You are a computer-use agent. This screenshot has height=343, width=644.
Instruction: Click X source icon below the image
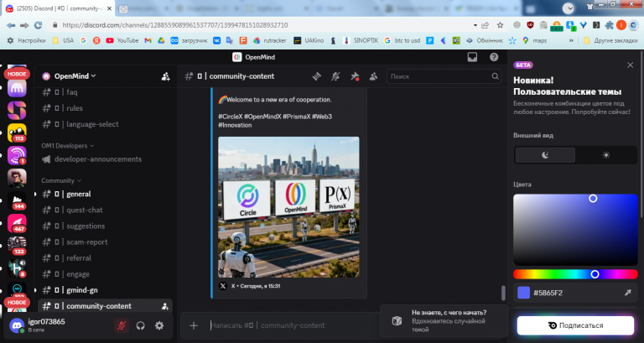(x=223, y=286)
